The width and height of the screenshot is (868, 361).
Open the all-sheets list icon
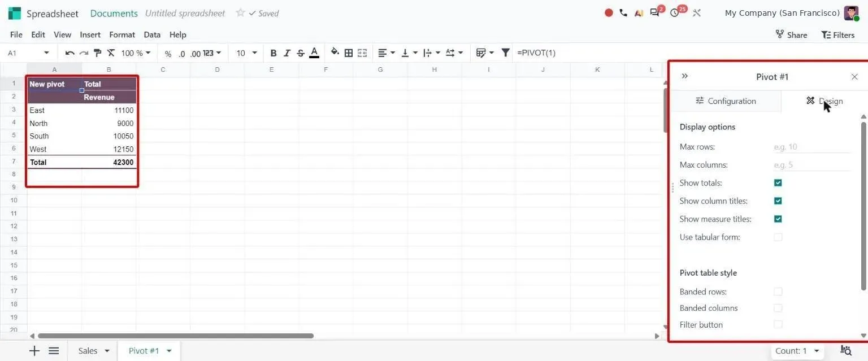pyautogui.click(x=54, y=351)
